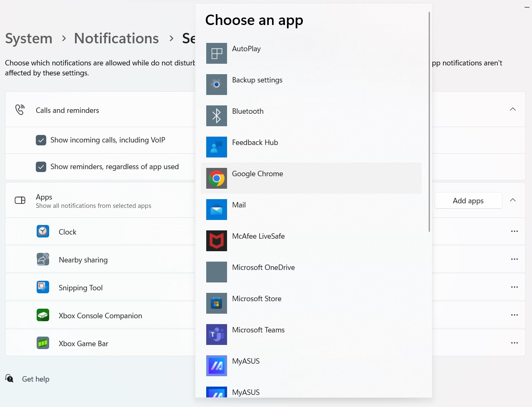
Task: Click the Add apps button
Action: tap(468, 200)
